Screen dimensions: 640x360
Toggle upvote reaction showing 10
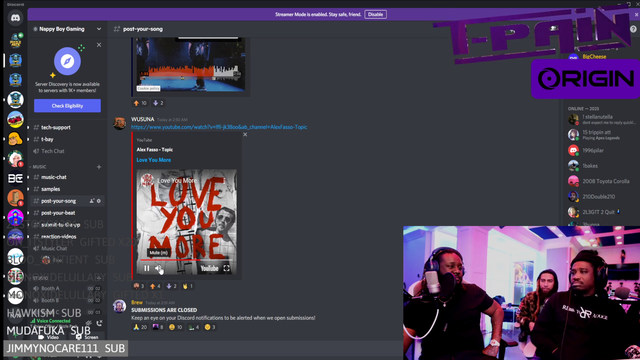click(140, 103)
